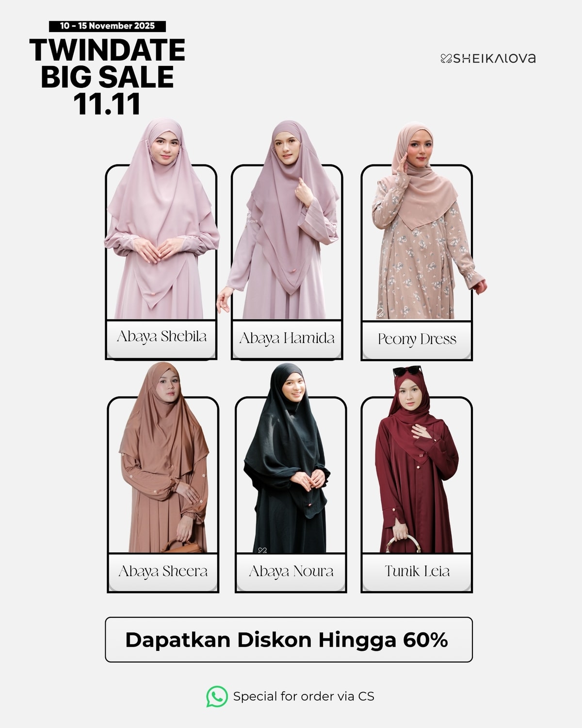582x728 pixels.
Task: Click the Sheikalova heart logo icon
Action: (x=446, y=59)
